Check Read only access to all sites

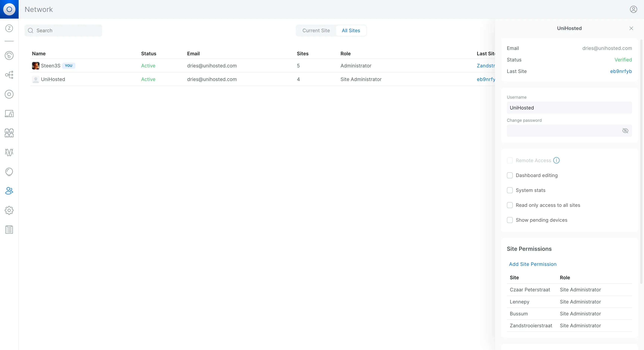(510, 205)
